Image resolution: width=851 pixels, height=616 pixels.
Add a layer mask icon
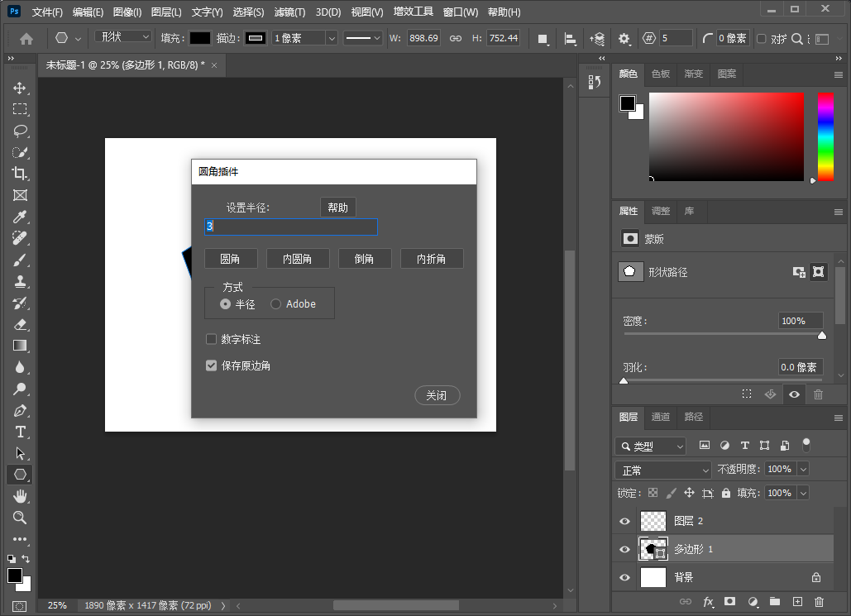point(730,601)
